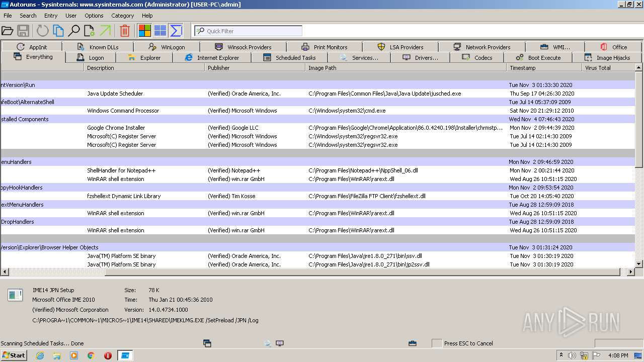This screenshot has width=644, height=362.
Task: Click the Find magnifier toolbar icon
Action: point(74,31)
